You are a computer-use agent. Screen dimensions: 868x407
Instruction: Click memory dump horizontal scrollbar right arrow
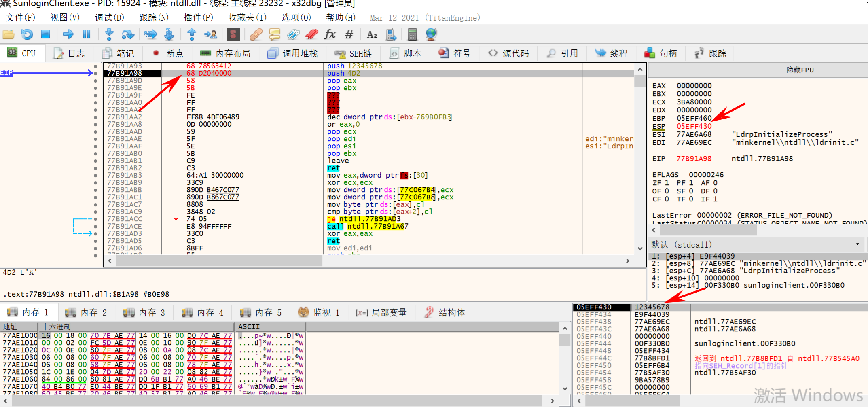552,401
